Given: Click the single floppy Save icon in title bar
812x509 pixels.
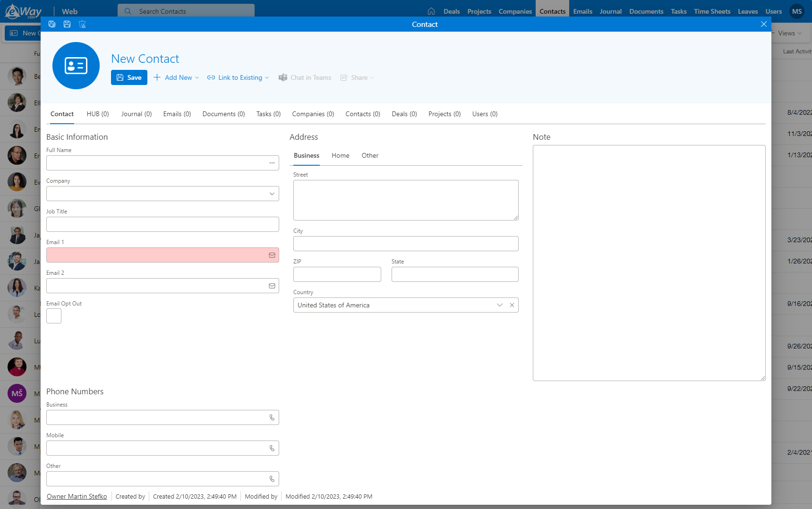Looking at the screenshot, I should [x=67, y=24].
